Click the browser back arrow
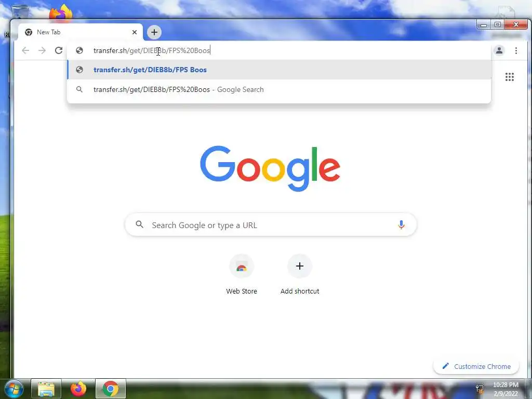532x399 pixels. click(25, 50)
